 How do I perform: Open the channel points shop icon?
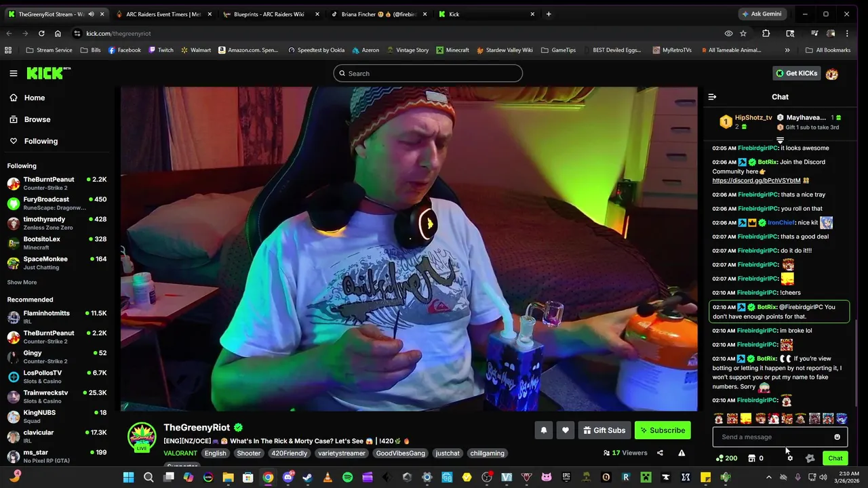[x=751, y=458]
